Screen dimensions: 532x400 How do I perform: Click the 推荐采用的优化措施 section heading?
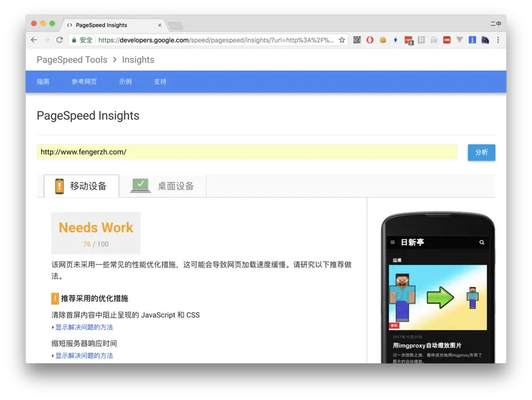[94, 298]
